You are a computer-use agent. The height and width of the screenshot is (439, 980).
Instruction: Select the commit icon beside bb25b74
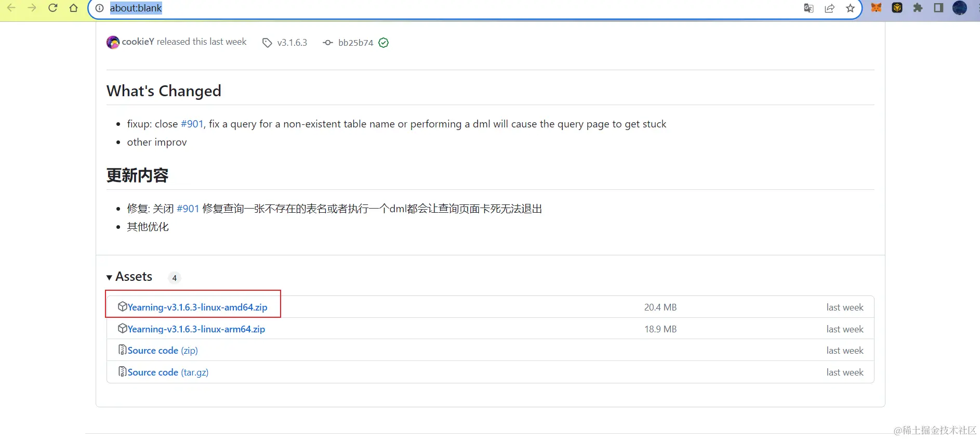pos(327,43)
